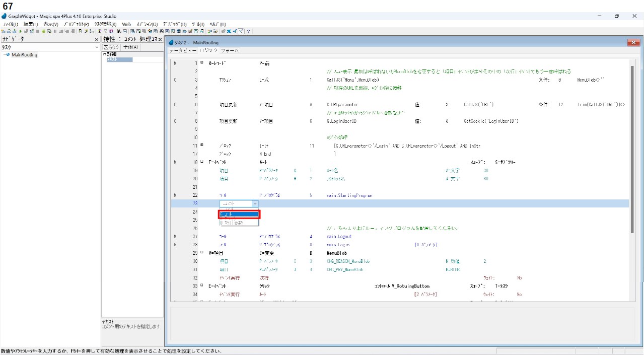Screen dimensions: 644x355
Task: Click the 全体(A) button in properties
Action: tap(130, 47)
